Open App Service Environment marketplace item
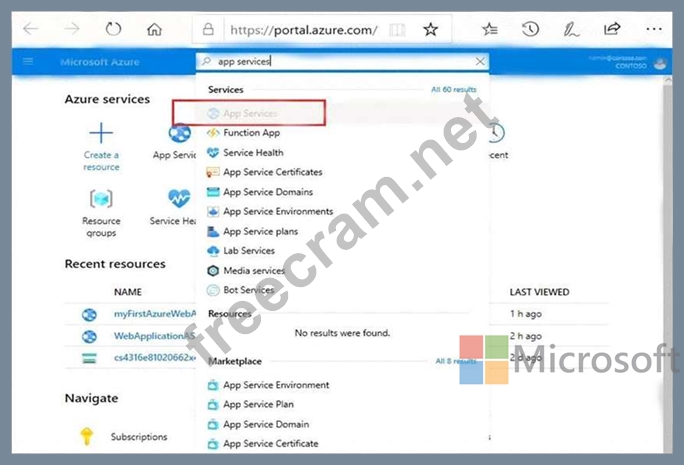 (275, 385)
